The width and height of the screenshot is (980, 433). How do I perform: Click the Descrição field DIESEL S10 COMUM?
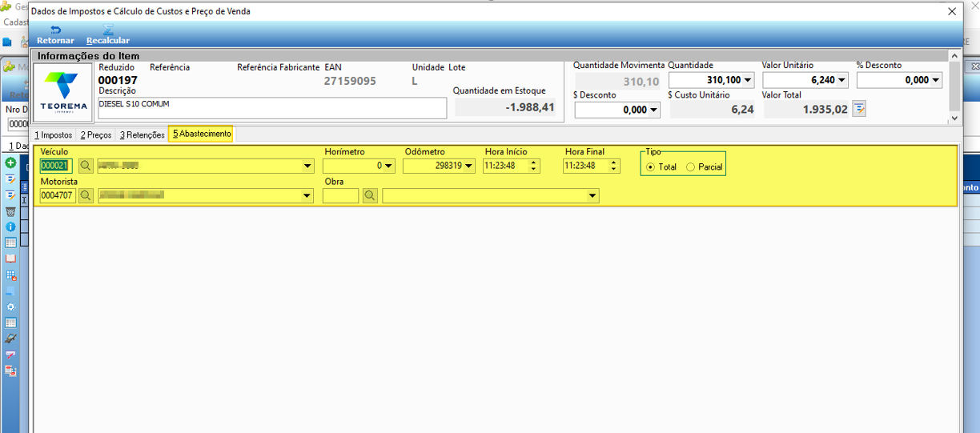point(272,108)
